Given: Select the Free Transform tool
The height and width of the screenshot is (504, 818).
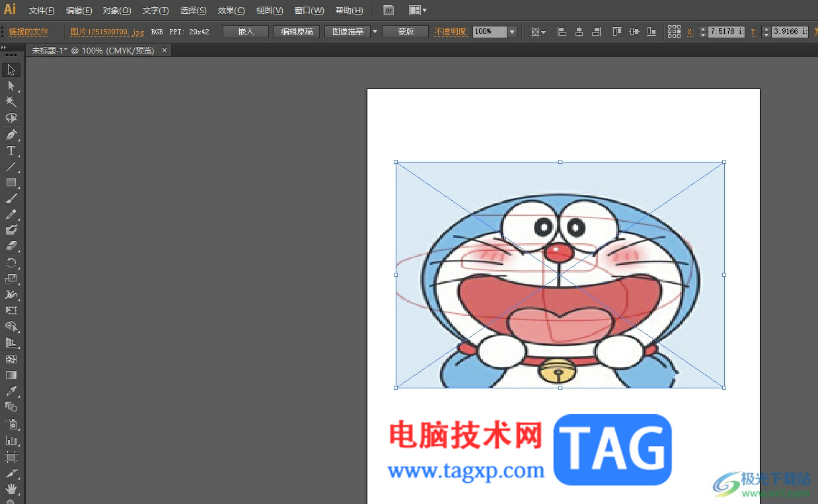Looking at the screenshot, I should click(11, 310).
